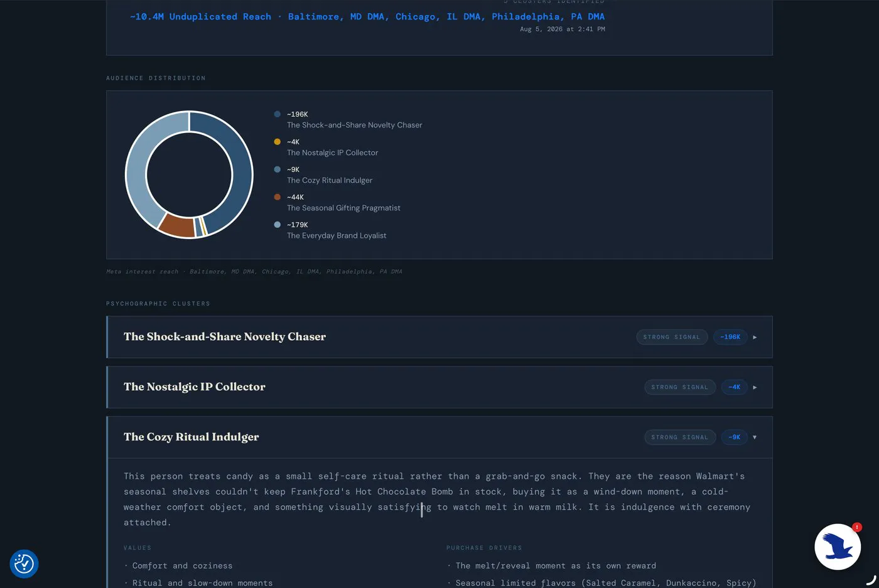Image resolution: width=879 pixels, height=588 pixels.
Task: Click the Aug 5, 2026 timestamp
Action: 563,29
